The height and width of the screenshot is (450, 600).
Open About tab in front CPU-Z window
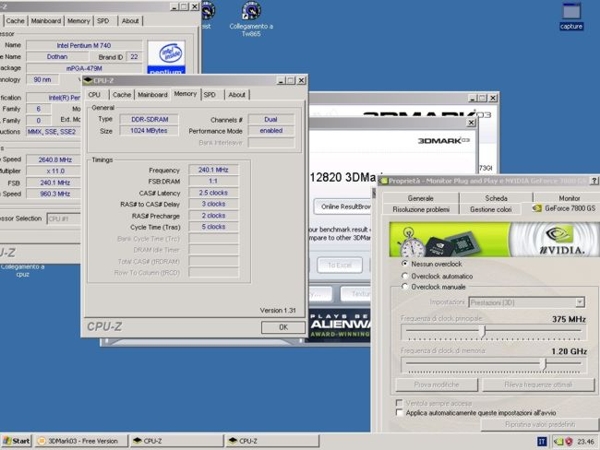click(x=237, y=95)
